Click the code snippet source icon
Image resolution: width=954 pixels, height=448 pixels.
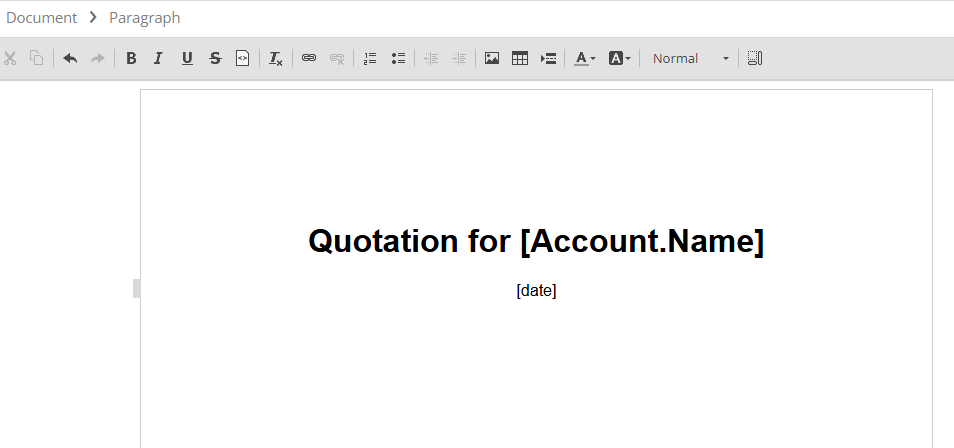(242, 59)
